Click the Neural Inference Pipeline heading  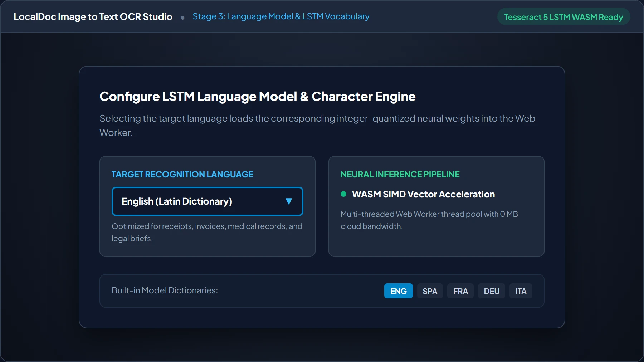pos(400,174)
